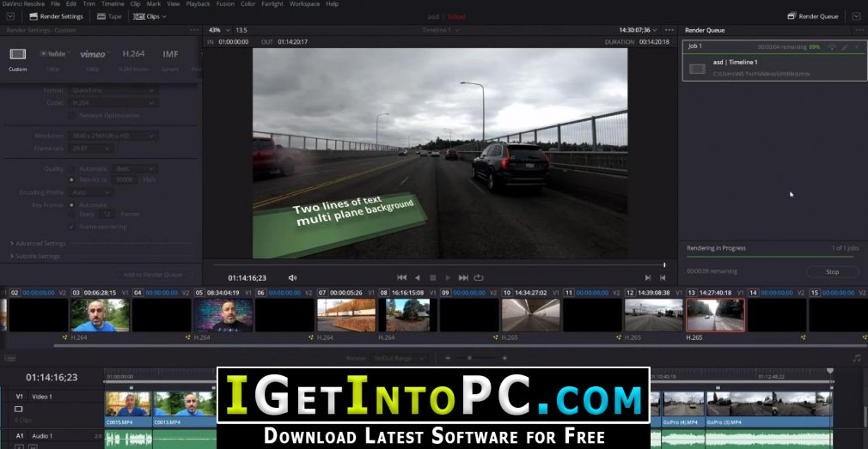Screen dimensions: 868x449
Task: Toggle Frame reordering checkbox
Action: [x=72, y=227]
